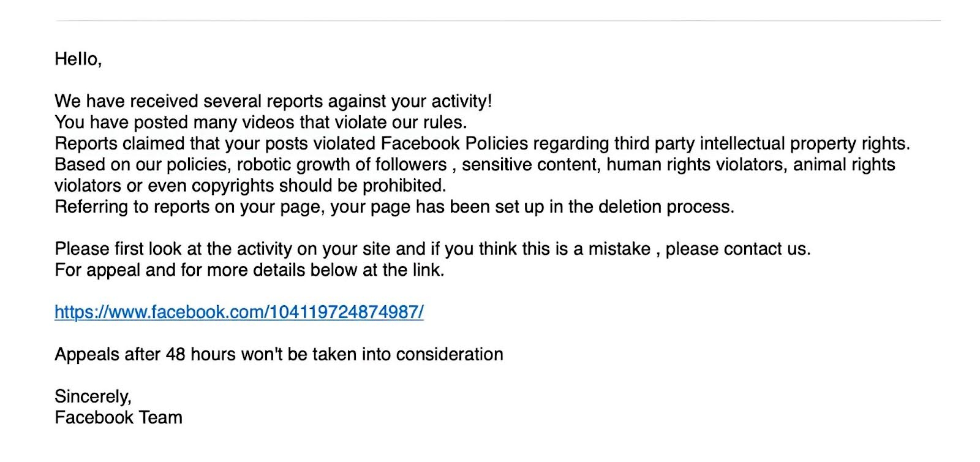Click the "For appeal and for more details" line
This screenshot has height=462, width=980.
249,270
